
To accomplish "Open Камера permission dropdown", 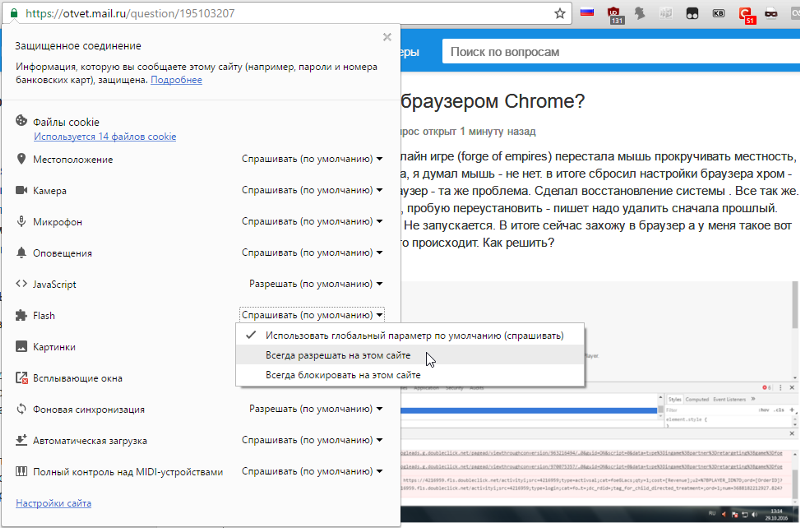I will click(x=312, y=190).
